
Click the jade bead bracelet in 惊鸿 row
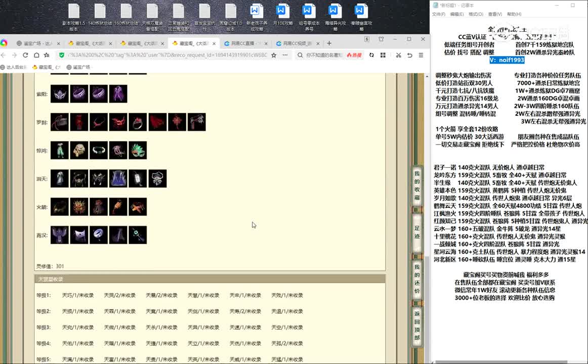click(x=99, y=150)
